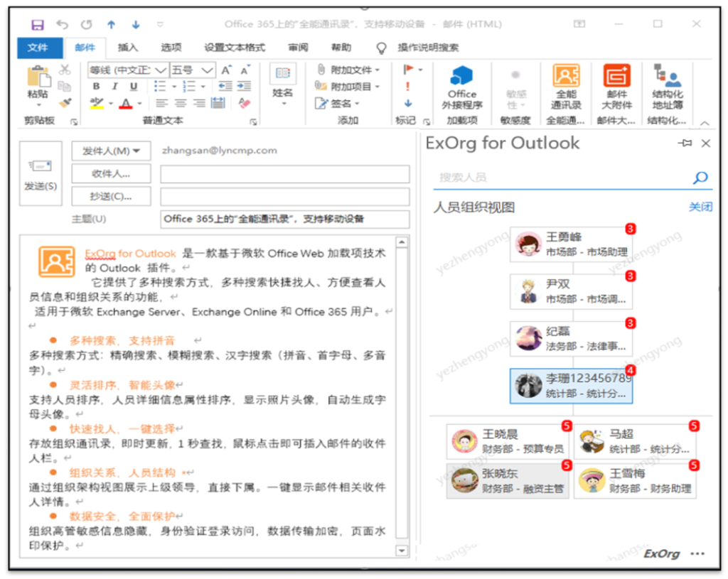Copy selection with the copy icon
Viewport: 728px width, 579px height.
coord(65,86)
